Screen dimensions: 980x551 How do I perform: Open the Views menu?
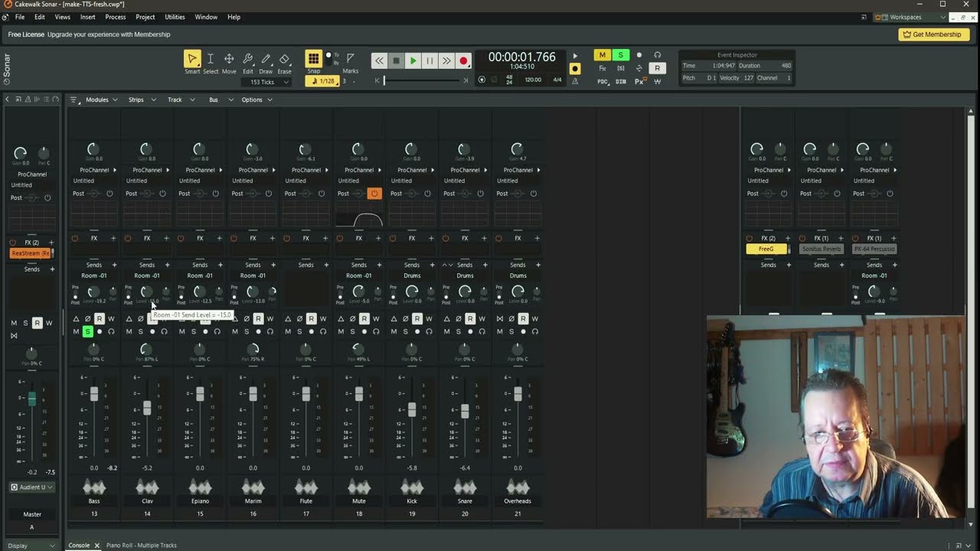pos(62,17)
